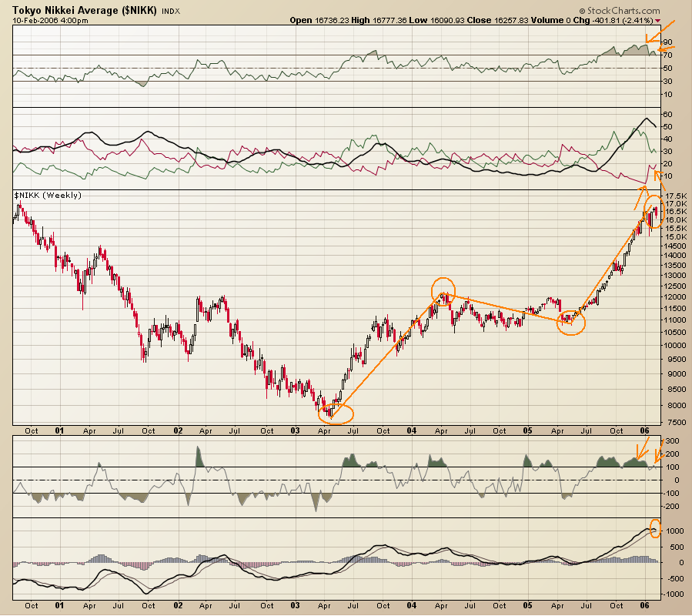Click the 16.0K price axis label
This screenshot has width=692, height=616.
pyautogui.click(x=676, y=220)
